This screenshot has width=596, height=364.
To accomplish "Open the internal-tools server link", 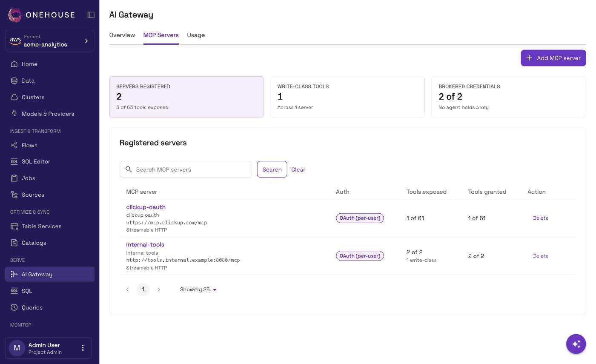I will (x=145, y=244).
